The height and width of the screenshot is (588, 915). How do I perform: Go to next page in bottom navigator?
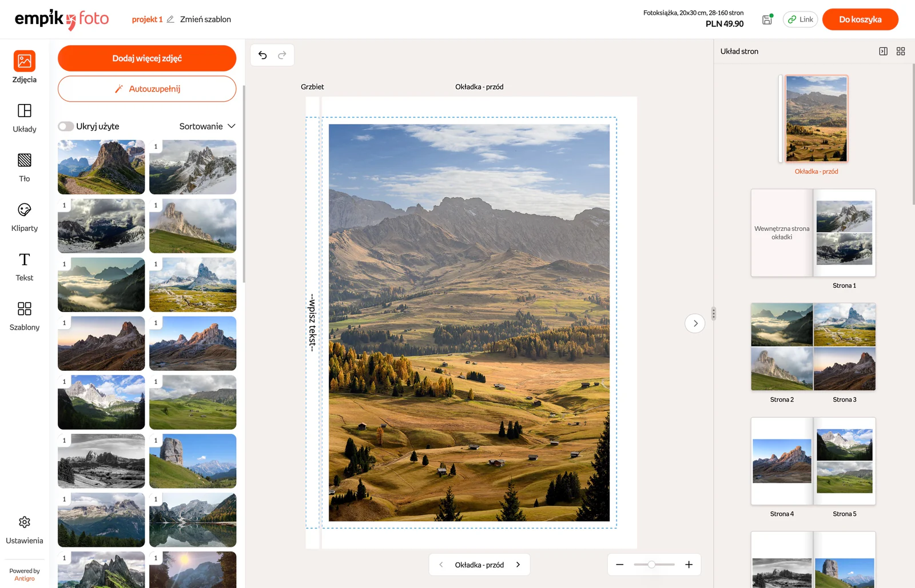[x=518, y=565]
